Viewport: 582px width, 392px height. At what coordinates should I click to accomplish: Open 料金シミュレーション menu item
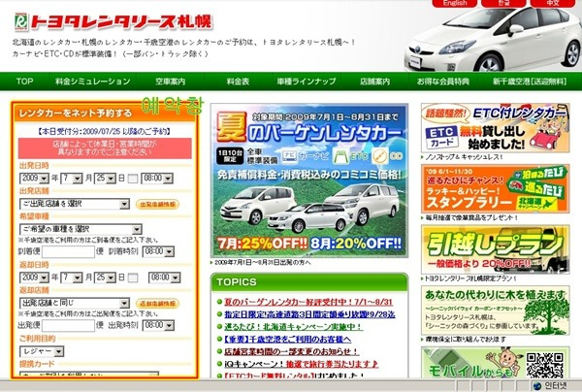point(93,82)
